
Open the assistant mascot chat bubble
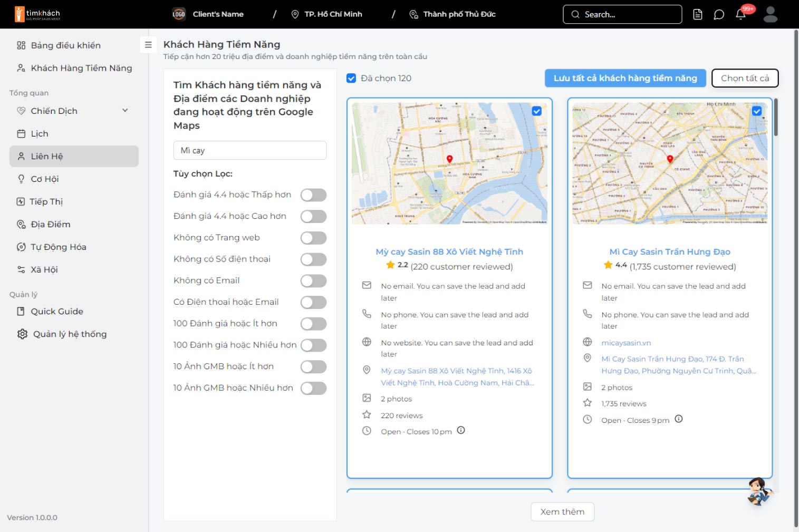tap(759, 491)
